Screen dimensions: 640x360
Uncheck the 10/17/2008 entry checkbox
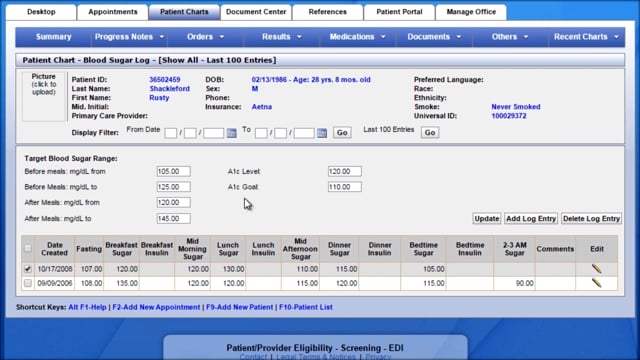click(x=28, y=269)
